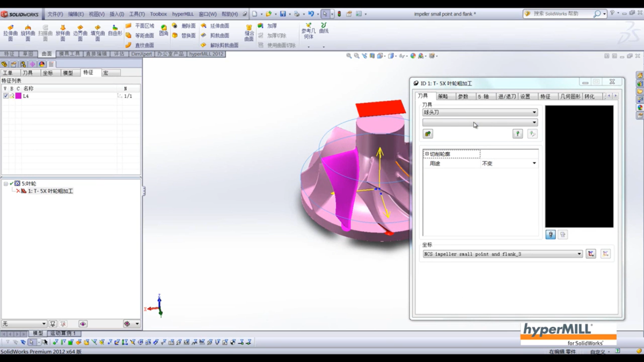Click the save icon in top toolbar
The image size is (644, 362).
[x=283, y=14]
